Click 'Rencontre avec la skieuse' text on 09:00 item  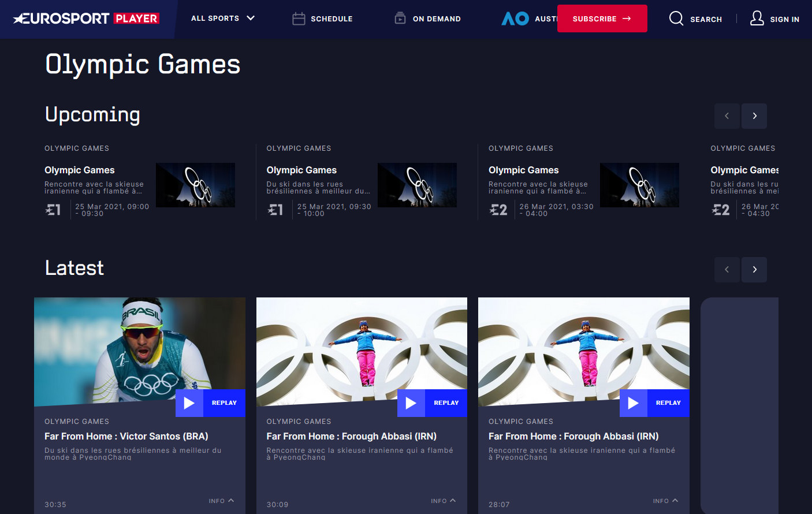pyautogui.click(x=94, y=188)
